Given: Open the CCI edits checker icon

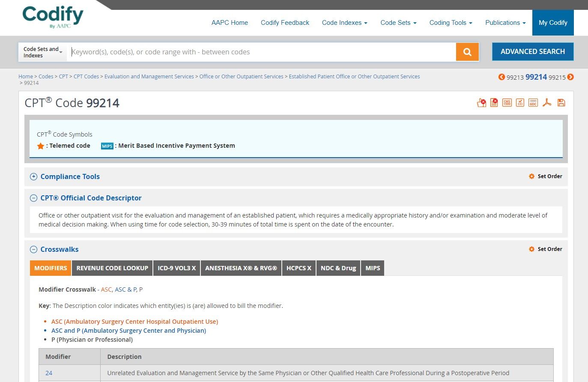Looking at the screenshot, I should click(x=520, y=103).
